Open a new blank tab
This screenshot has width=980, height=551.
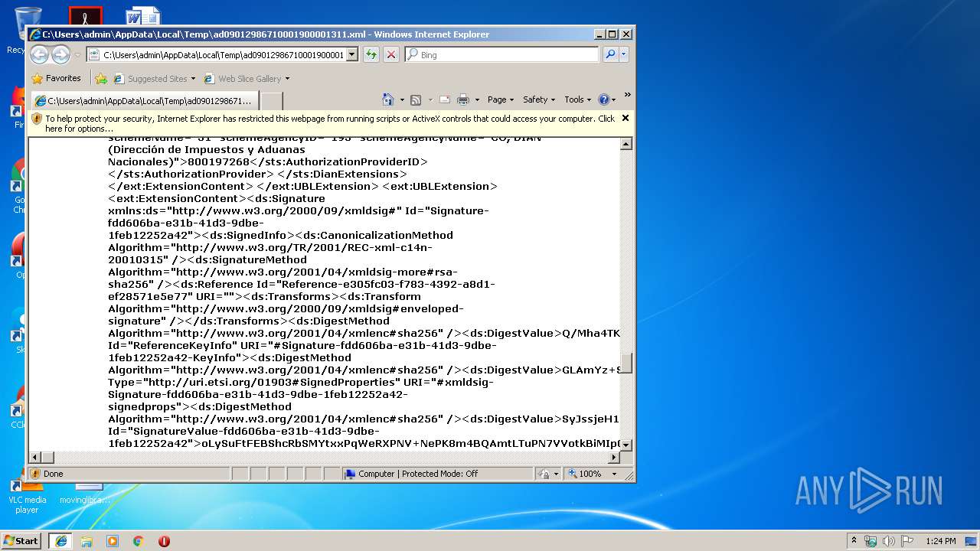[272, 100]
